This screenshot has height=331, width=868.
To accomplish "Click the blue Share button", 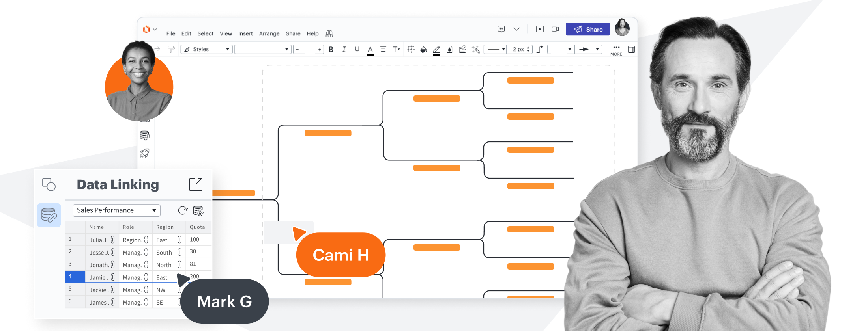I will tap(587, 29).
